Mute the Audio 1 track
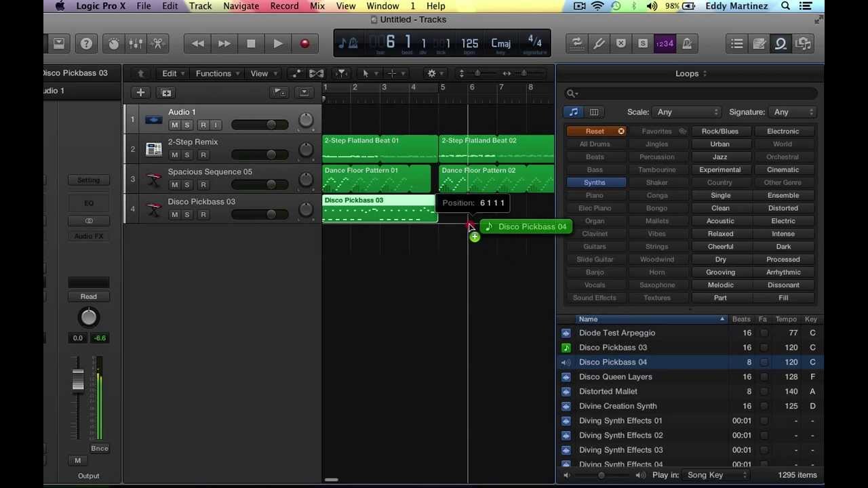 pos(174,125)
